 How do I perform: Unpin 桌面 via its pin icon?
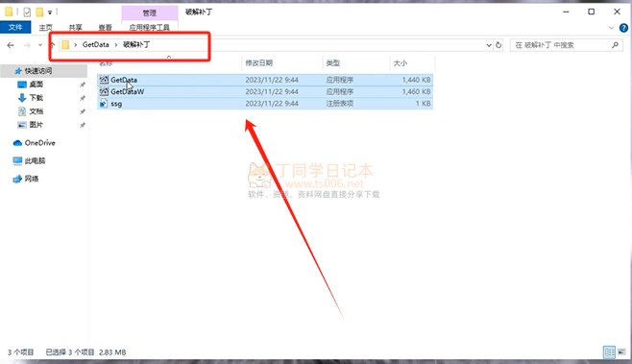pos(83,85)
